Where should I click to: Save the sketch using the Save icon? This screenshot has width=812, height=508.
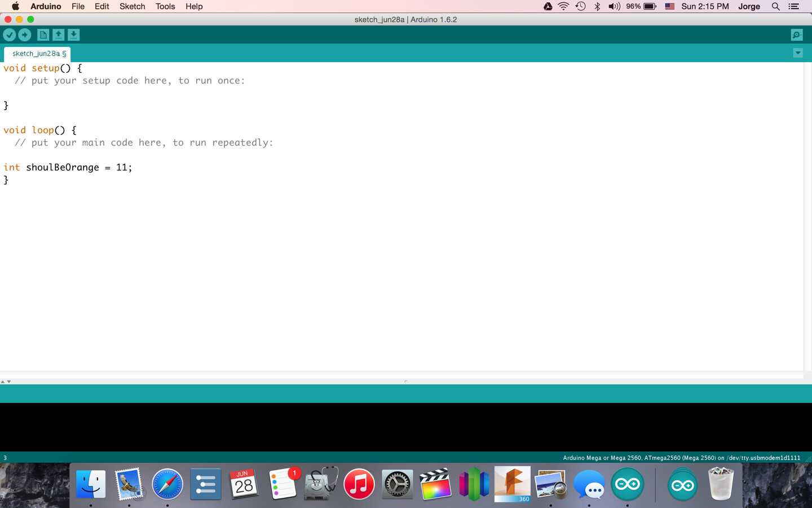pyautogui.click(x=74, y=34)
